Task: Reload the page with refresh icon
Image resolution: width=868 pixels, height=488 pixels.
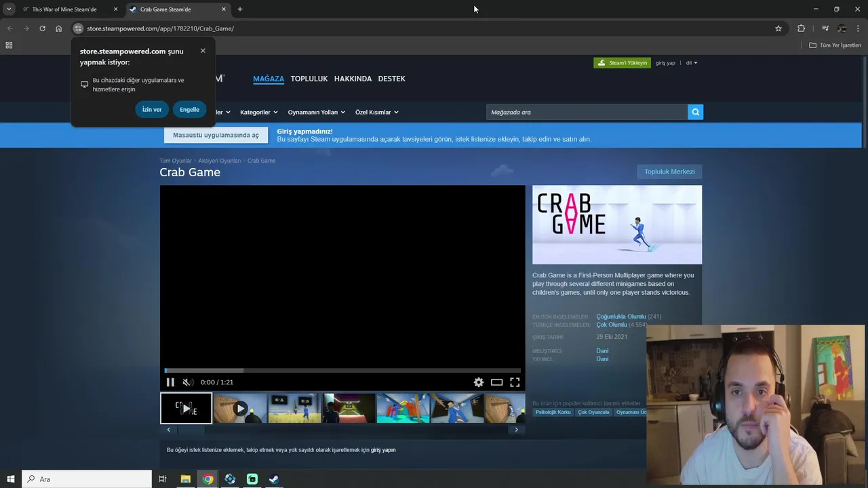Action: tap(42, 28)
